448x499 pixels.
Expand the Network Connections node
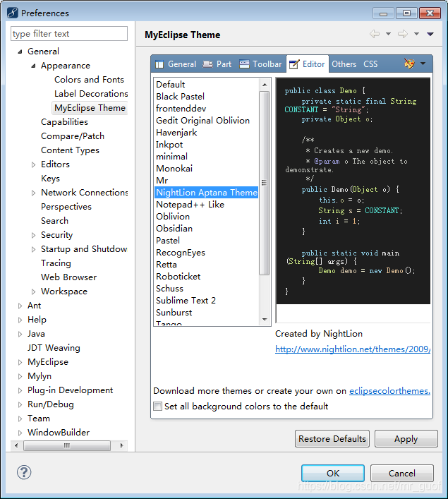33,193
